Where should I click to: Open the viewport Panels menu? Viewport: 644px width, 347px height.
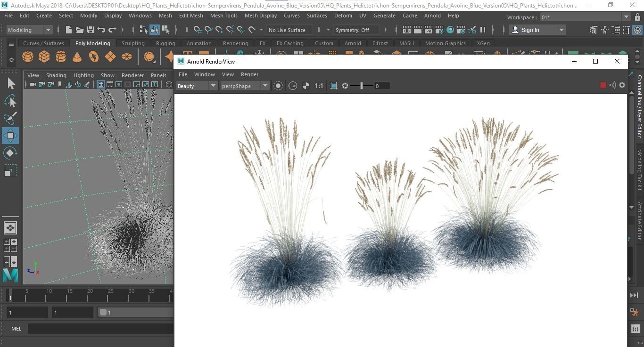click(x=158, y=75)
